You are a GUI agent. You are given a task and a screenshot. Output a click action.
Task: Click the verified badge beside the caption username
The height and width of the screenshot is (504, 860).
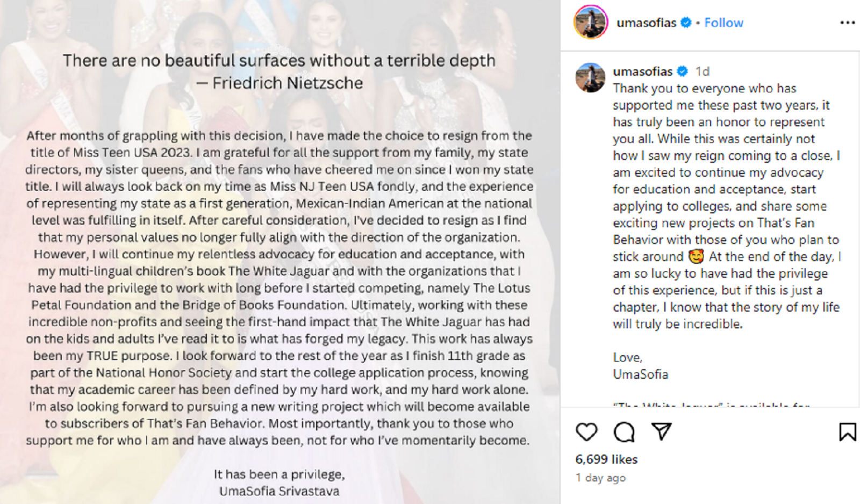coord(682,71)
